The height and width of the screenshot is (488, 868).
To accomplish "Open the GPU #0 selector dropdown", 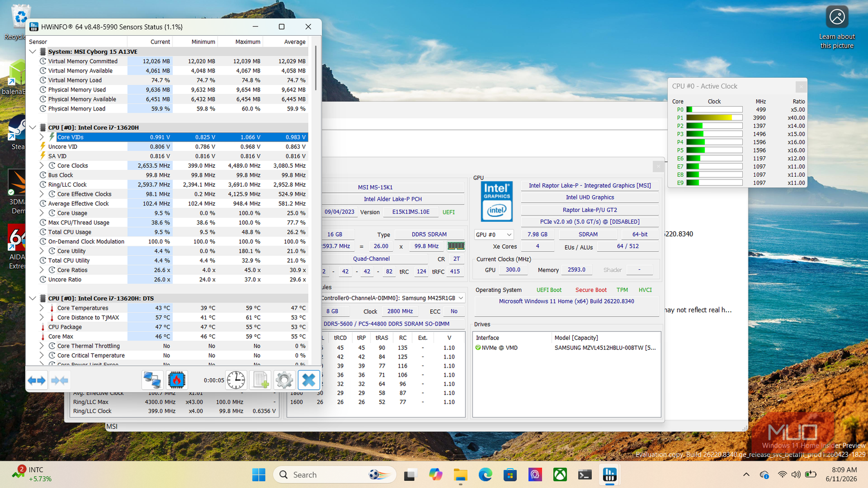I will pyautogui.click(x=493, y=235).
